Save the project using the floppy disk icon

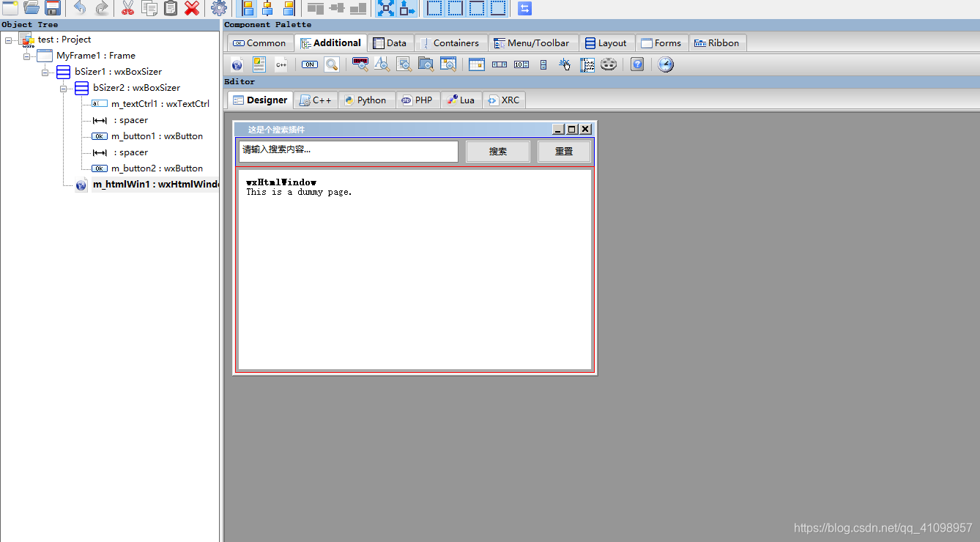[52, 8]
